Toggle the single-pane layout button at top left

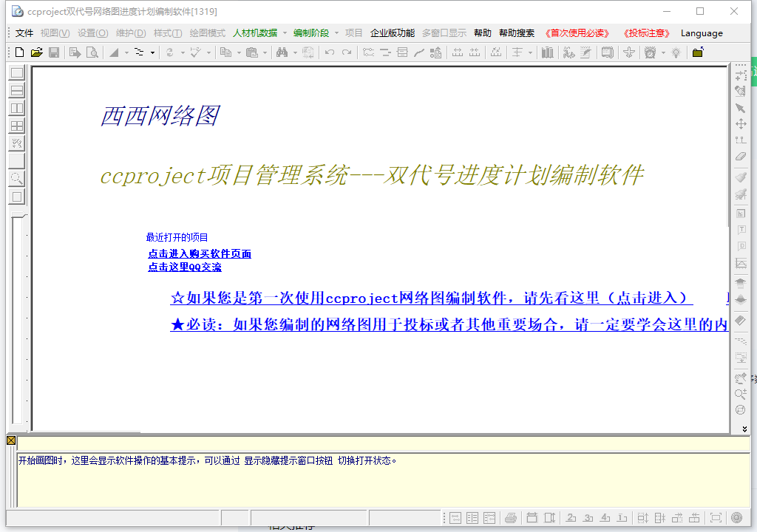(x=16, y=72)
